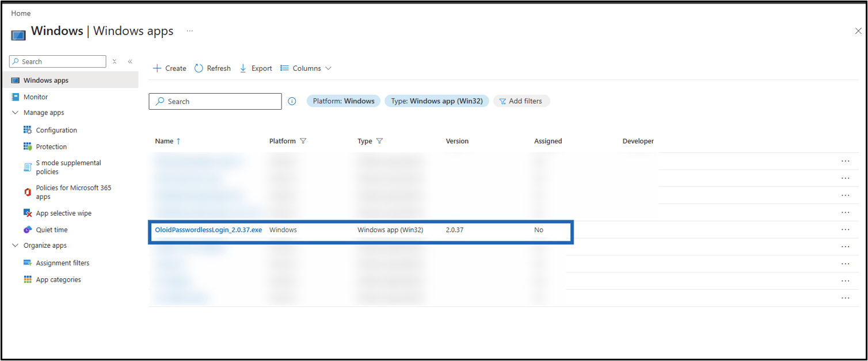
Task: Click the Windows app (Win32) type cell
Action: point(390,230)
